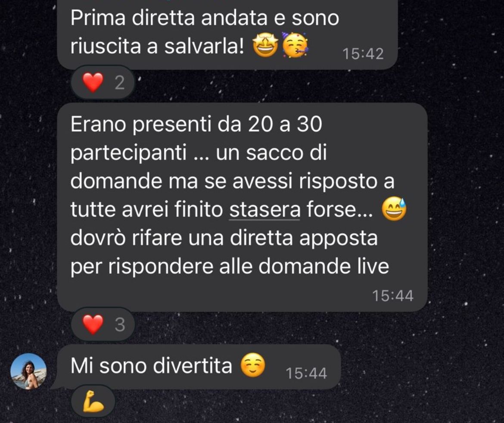Tap the sweat-smile emoji after forse
Viewport: 504px width, 423px height.
pyautogui.click(x=394, y=209)
